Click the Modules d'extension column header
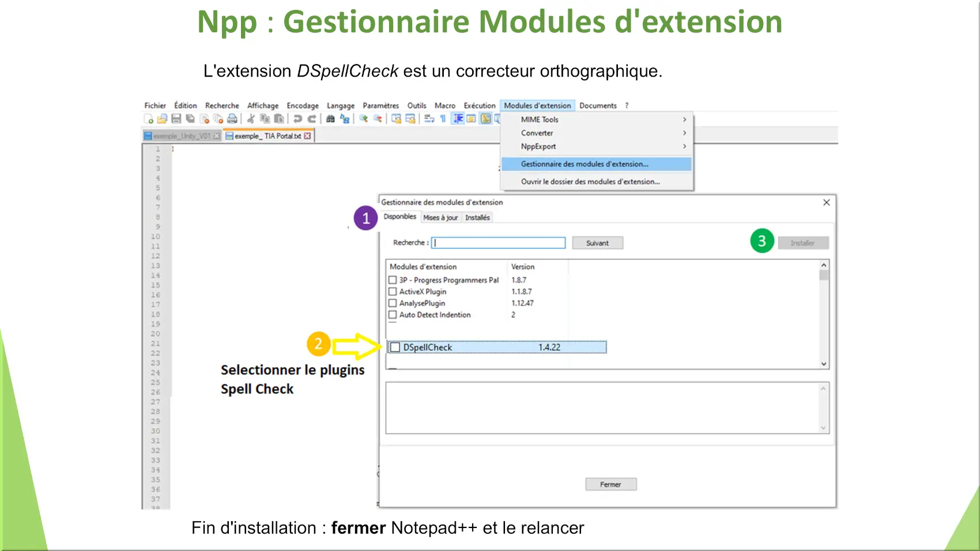 [446, 267]
